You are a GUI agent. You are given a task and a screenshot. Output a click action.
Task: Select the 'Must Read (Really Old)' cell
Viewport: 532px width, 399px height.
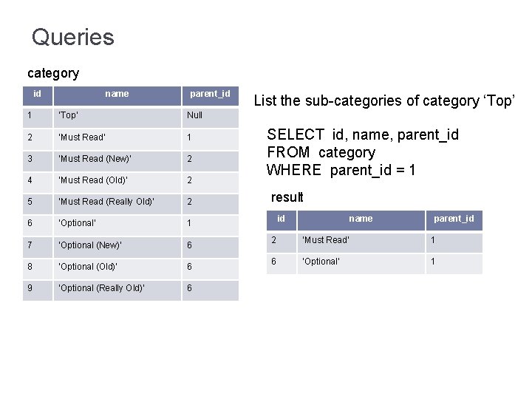point(106,202)
